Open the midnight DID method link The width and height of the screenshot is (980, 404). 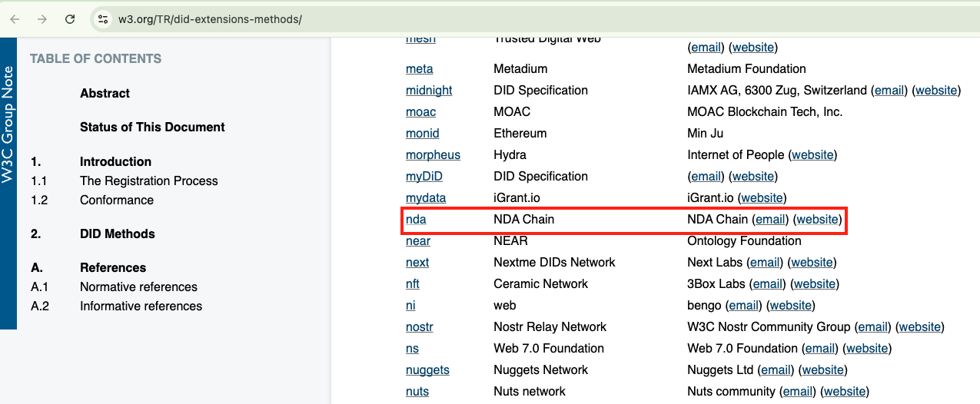[x=429, y=90]
